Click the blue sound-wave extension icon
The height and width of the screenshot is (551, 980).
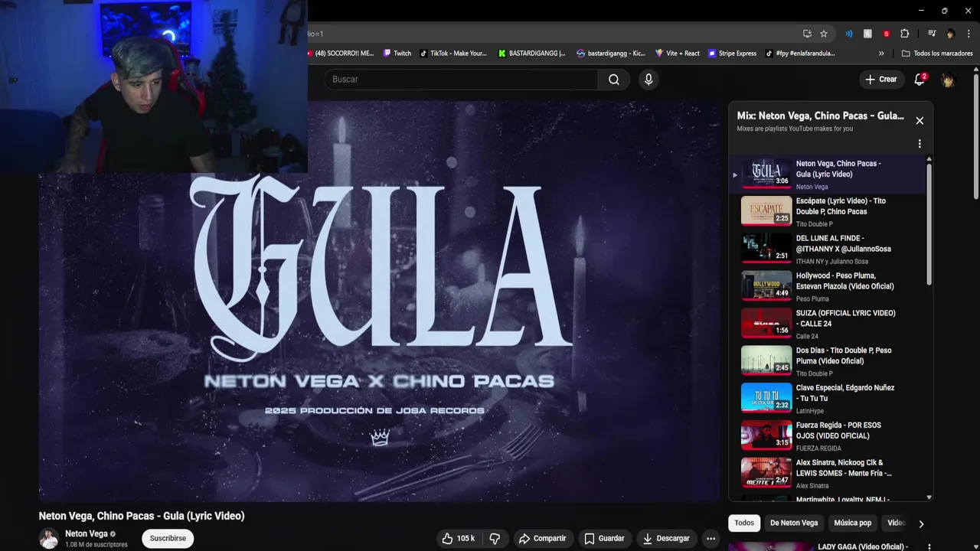click(849, 34)
